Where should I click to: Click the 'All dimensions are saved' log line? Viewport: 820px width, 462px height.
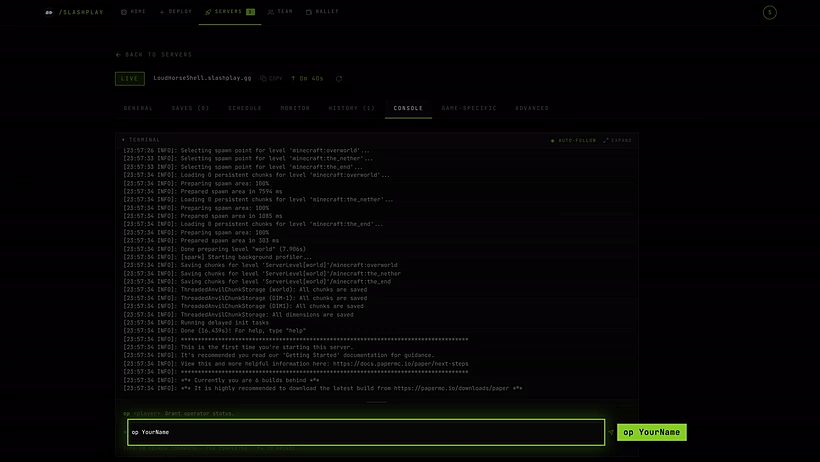point(238,314)
